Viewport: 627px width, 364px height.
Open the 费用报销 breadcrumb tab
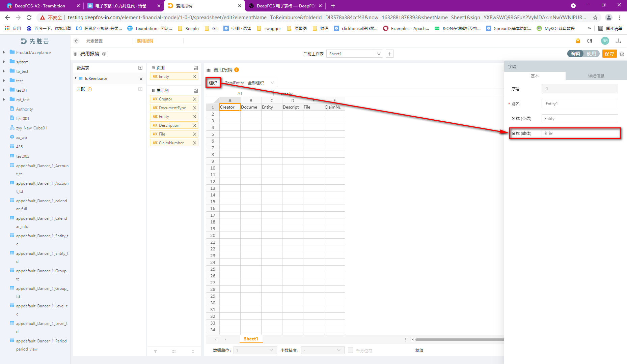[145, 41]
